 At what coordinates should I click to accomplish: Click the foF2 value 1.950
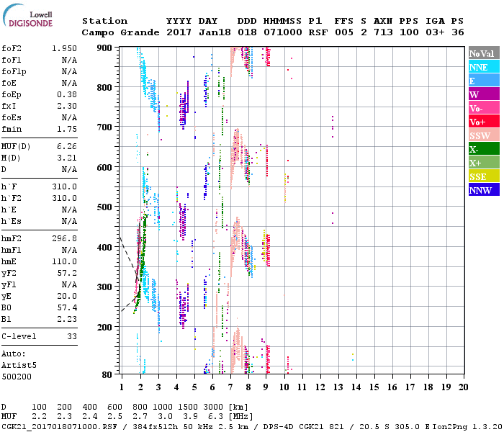(64, 49)
